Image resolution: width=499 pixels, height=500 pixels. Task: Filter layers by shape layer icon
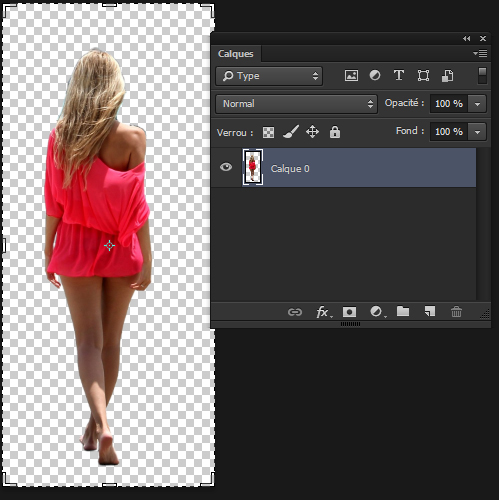[423, 76]
